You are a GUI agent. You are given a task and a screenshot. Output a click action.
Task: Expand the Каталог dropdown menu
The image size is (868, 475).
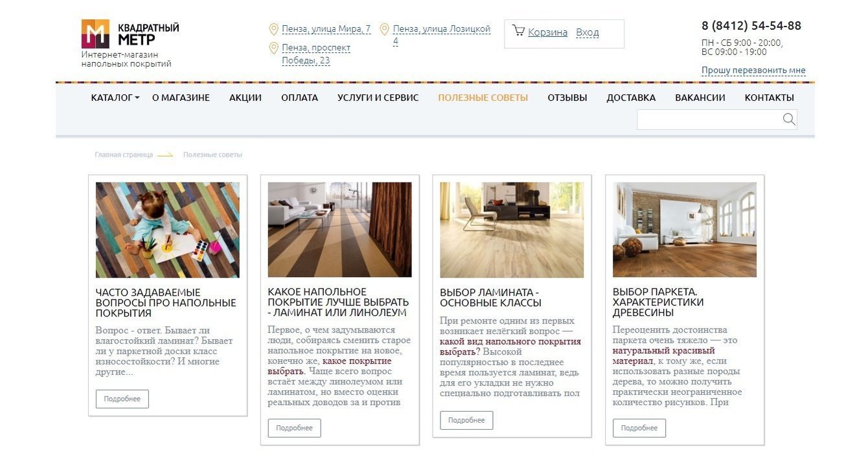click(115, 98)
